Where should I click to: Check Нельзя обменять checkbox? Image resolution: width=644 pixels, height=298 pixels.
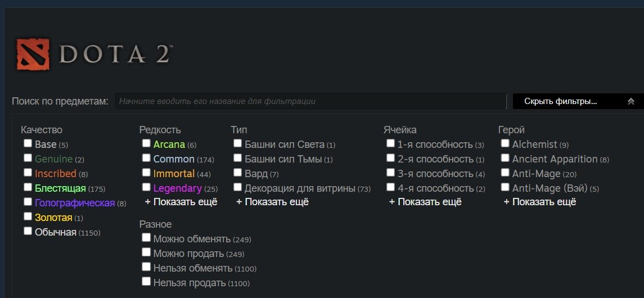coord(146,267)
